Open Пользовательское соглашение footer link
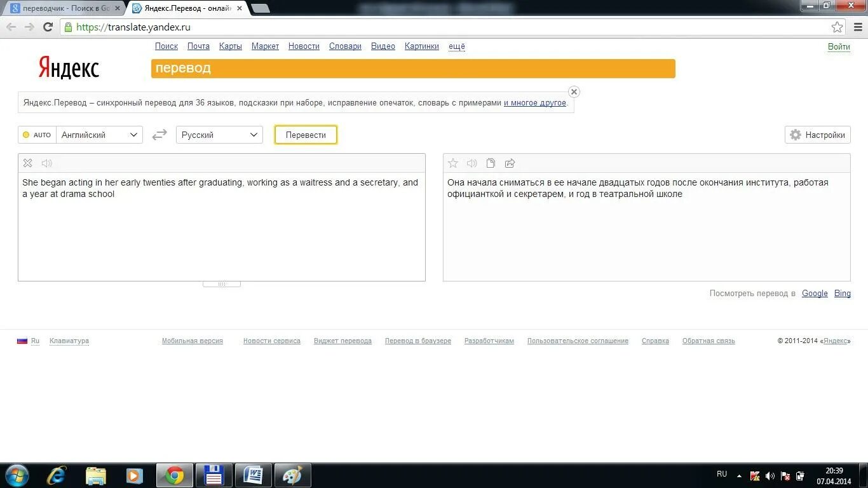868x488 pixels. click(578, 341)
